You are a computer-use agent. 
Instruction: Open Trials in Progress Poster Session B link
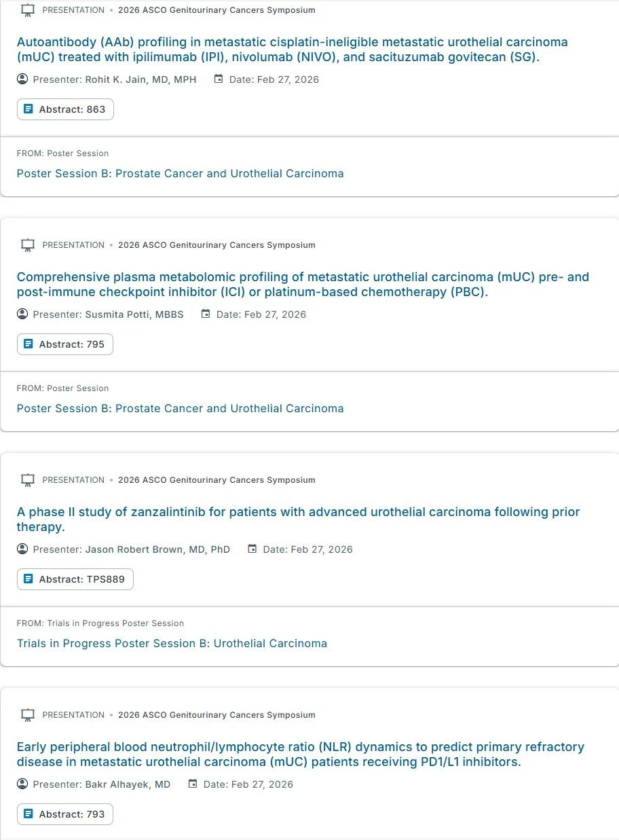[172, 643]
